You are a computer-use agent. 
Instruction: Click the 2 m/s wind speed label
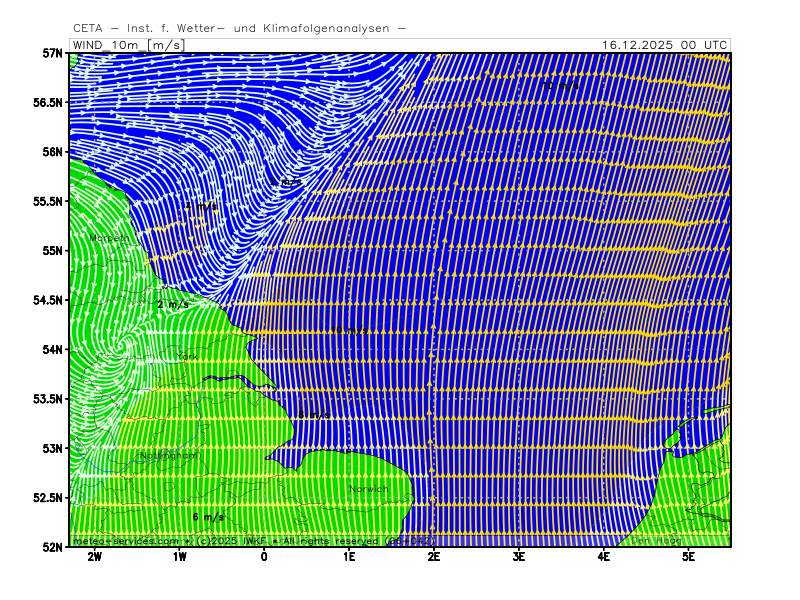(x=172, y=304)
